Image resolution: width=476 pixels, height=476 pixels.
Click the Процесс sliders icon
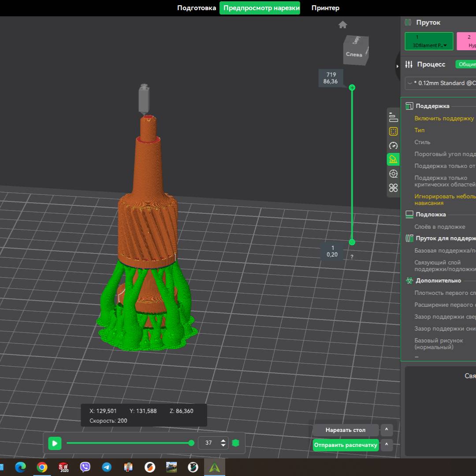click(x=409, y=64)
